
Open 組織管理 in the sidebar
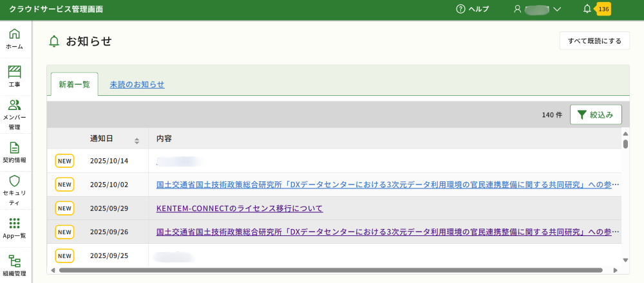pos(14,265)
